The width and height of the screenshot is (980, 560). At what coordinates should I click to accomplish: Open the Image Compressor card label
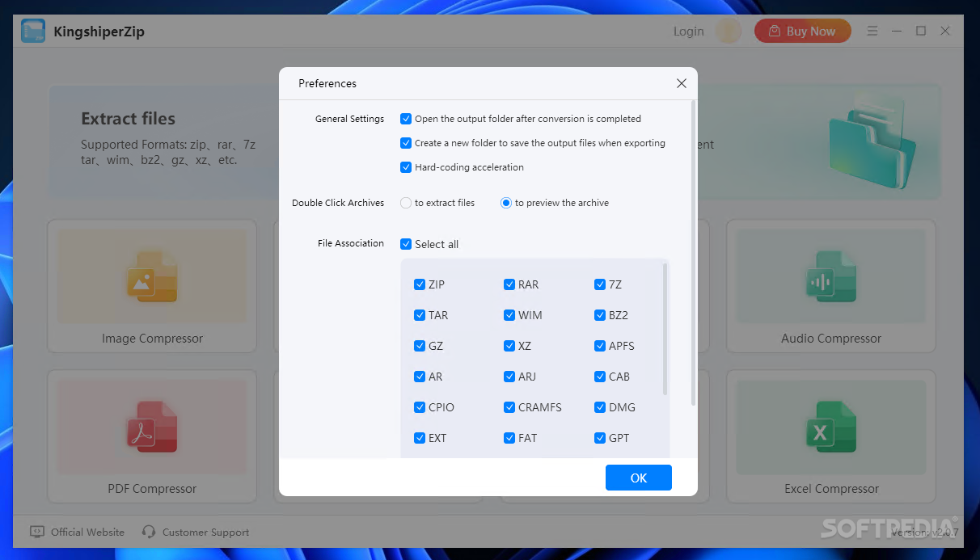tap(152, 339)
